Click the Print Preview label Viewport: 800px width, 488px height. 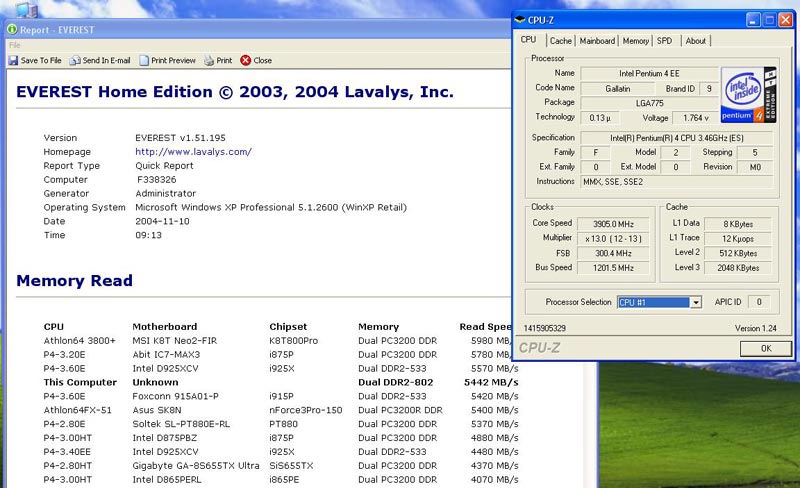pyautogui.click(x=173, y=60)
